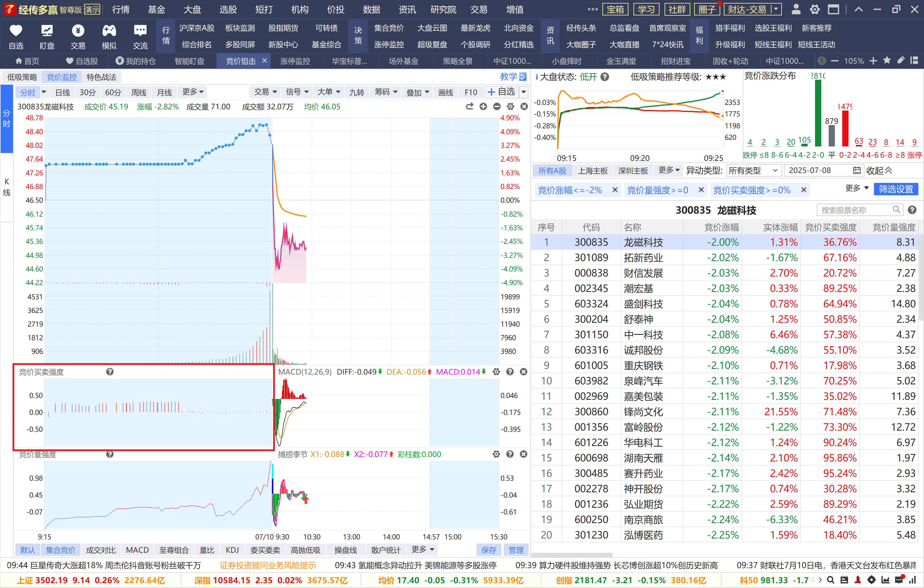Click the 筛选设置 button
This screenshot has height=588, width=924.
(896, 189)
